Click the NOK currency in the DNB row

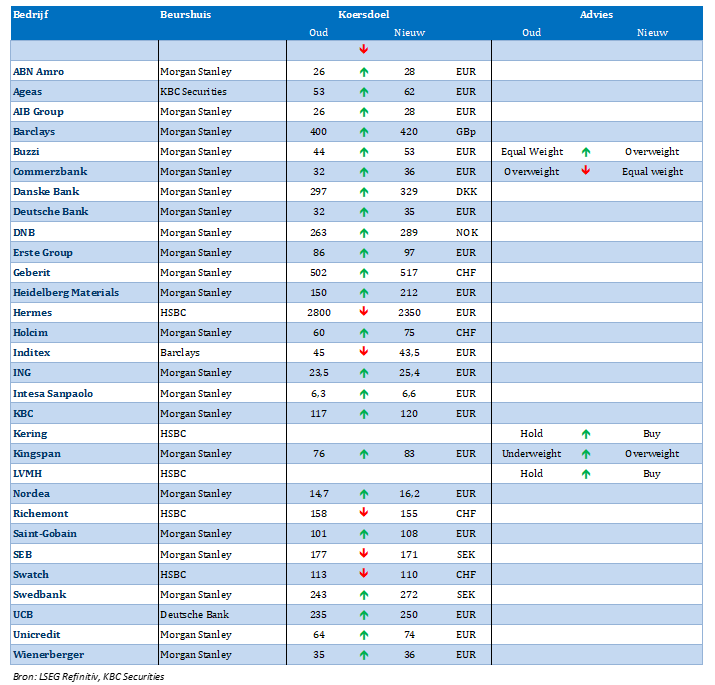[x=466, y=233]
